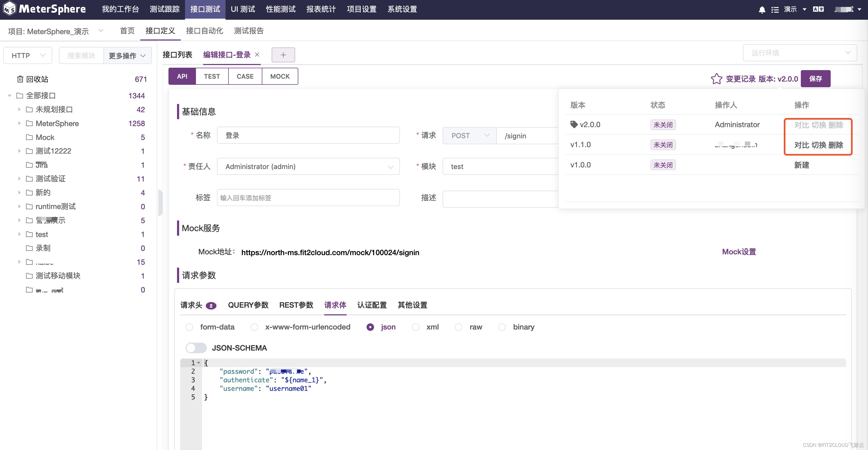The width and height of the screenshot is (868, 450).
Task: Open the 演示 workspace dropdown
Action: point(795,9)
